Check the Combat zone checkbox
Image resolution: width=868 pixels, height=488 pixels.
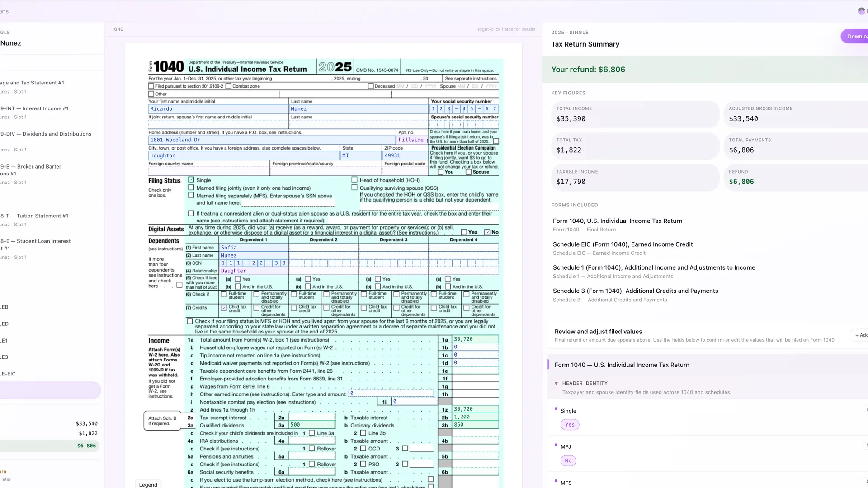[228, 86]
